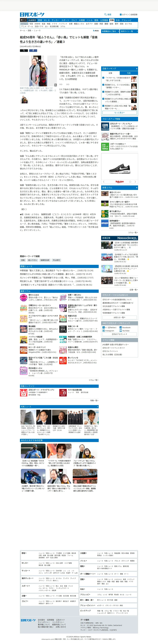Share article via the X icon button

point(24,51)
